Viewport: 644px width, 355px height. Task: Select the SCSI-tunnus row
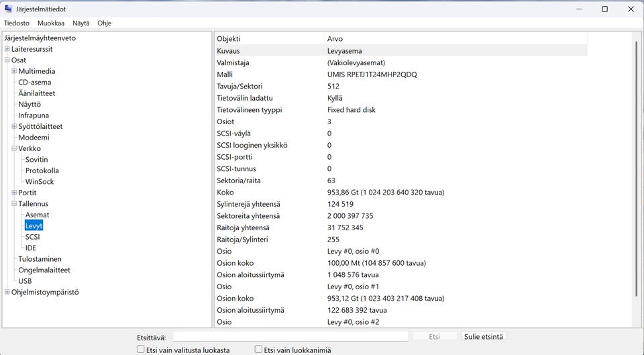pos(401,169)
